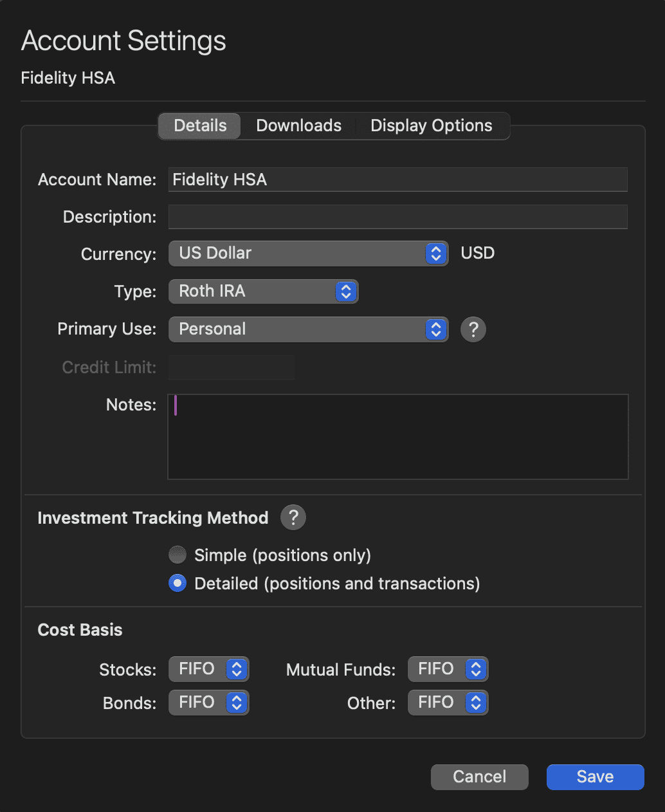Click inside the Account Name field
The image size is (665, 812).
point(397,180)
